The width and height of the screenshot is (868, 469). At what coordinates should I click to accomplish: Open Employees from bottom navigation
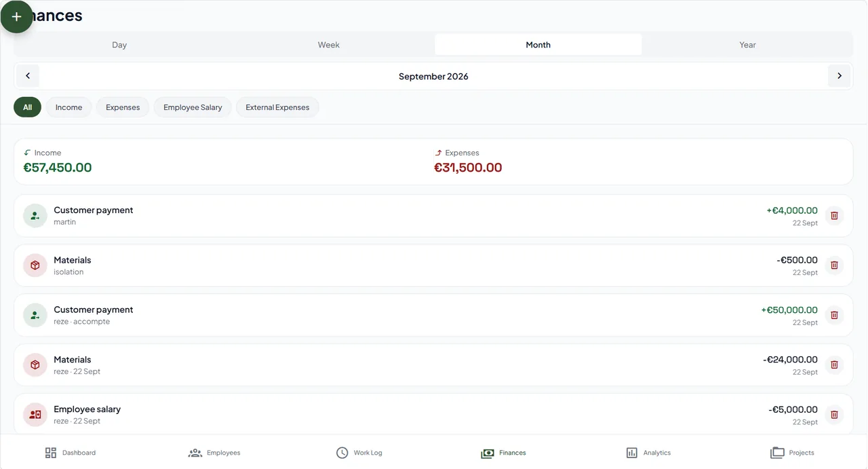(214, 453)
